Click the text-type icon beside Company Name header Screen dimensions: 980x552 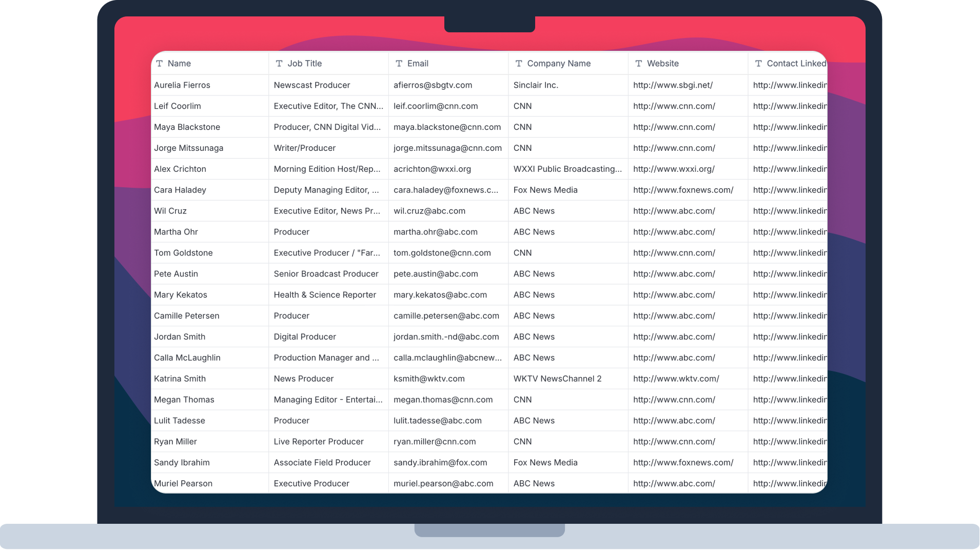tap(519, 64)
